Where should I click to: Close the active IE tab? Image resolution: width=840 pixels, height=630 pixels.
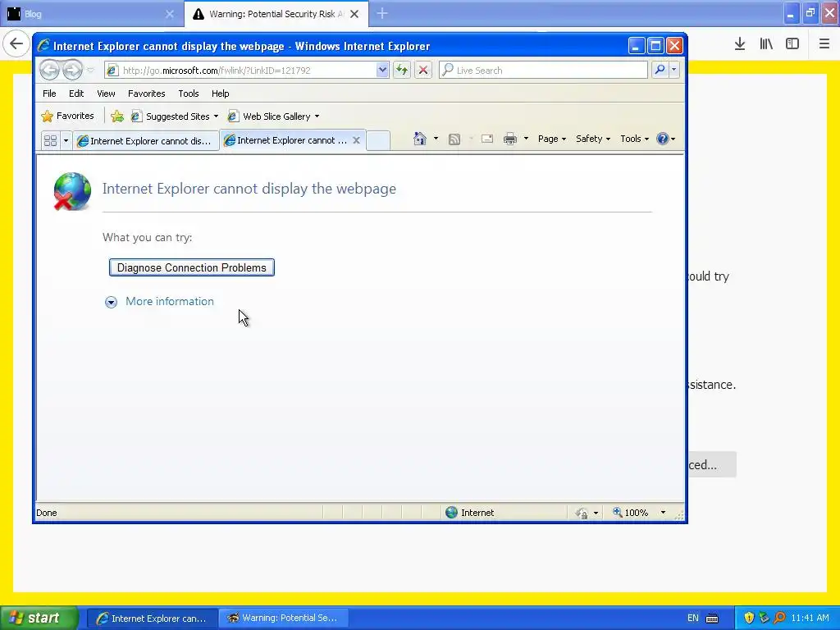click(x=356, y=139)
